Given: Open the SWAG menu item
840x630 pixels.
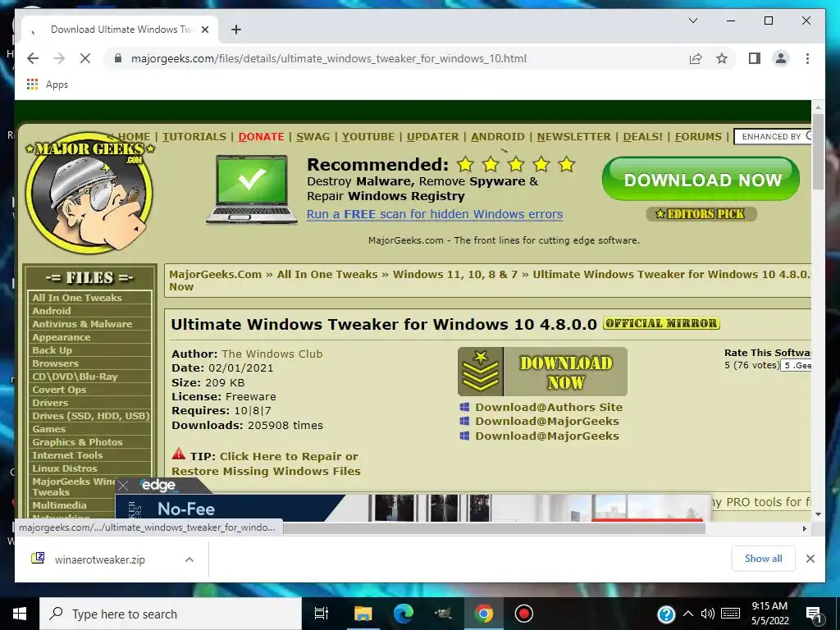Looking at the screenshot, I should [313, 137].
